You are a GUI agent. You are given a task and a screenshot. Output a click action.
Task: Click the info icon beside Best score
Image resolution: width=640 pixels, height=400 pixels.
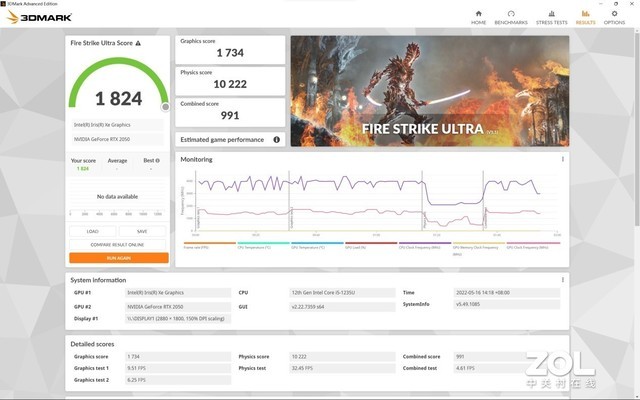click(156, 160)
